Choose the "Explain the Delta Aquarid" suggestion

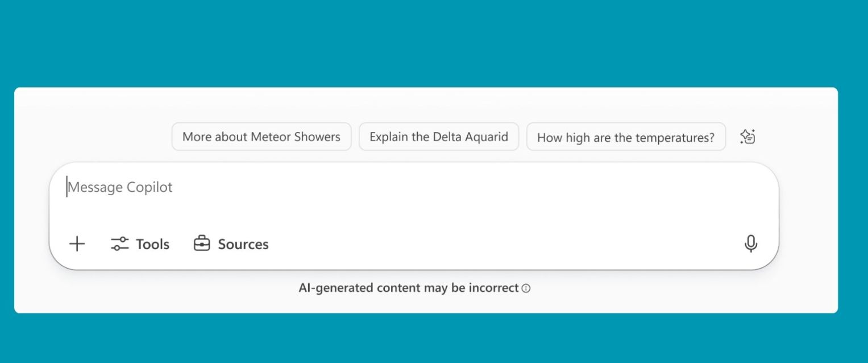point(438,137)
